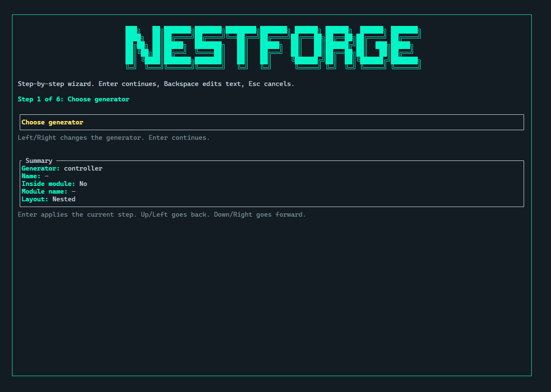Select the 'Choose generator' step title
This screenshot has height=392, width=551.
pos(98,99)
